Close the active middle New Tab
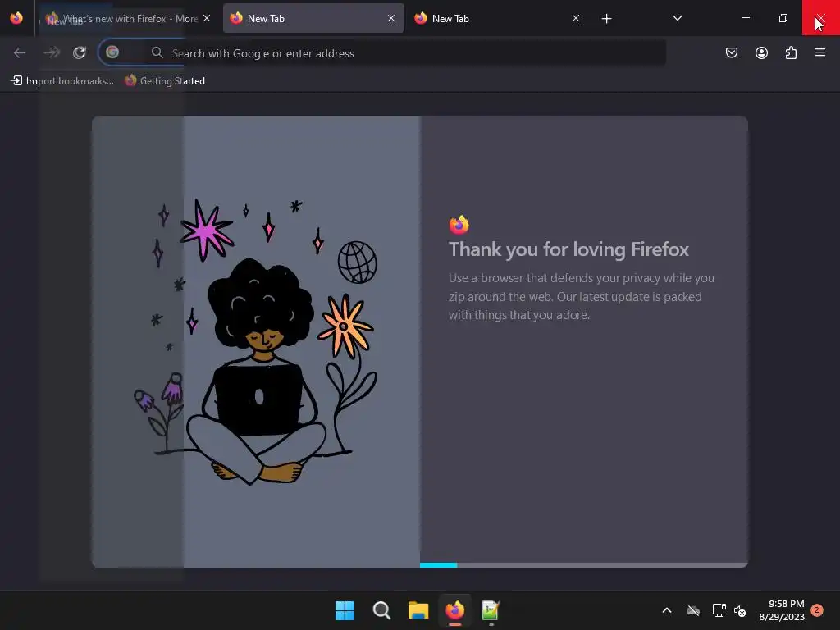The width and height of the screenshot is (840, 630). point(391,18)
